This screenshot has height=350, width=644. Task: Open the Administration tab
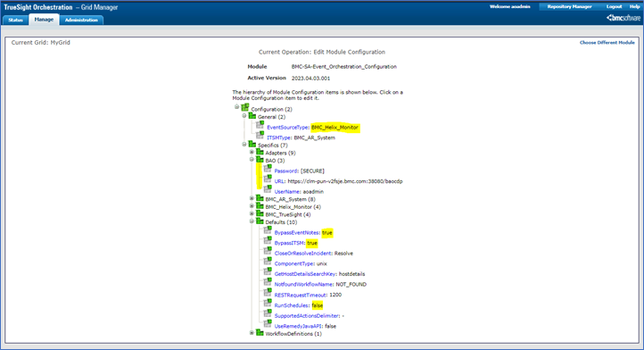(x=81, y=20)
